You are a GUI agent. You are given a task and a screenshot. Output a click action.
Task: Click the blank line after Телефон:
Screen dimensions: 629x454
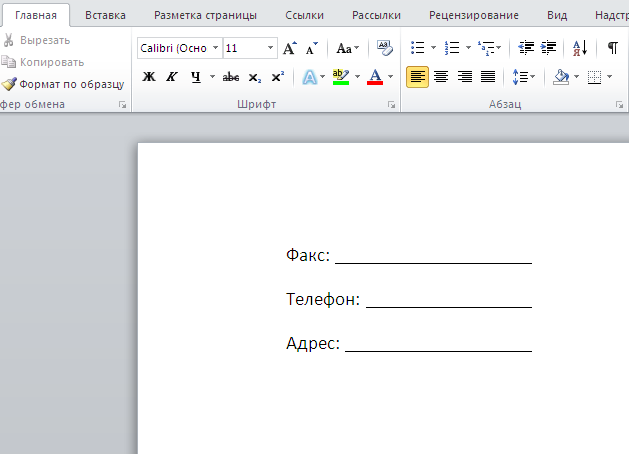click(449, 306)
